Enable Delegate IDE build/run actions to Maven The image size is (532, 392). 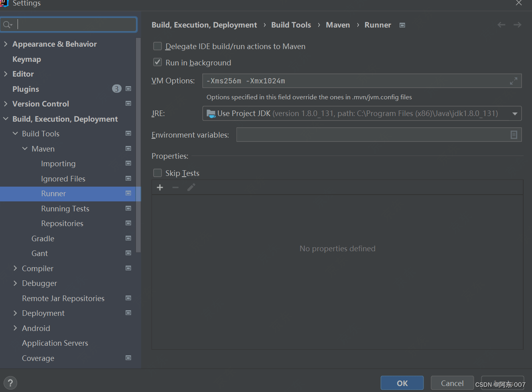tap(158, 46)
